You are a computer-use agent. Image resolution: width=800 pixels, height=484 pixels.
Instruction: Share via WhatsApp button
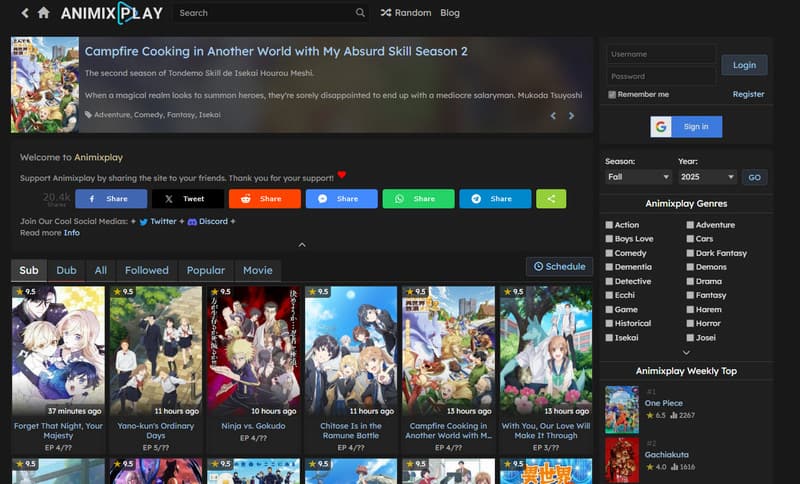(418, 199)
